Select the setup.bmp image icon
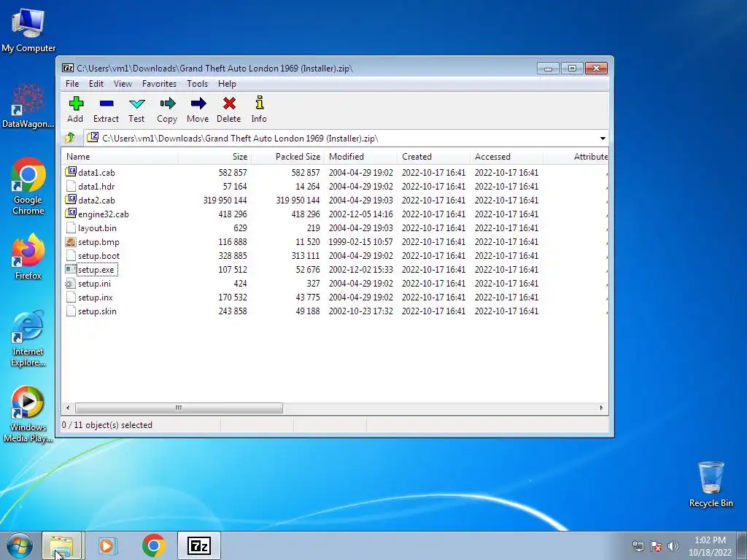The height and width of the screenshot is (560, 747). pyautogui.click(x=71, y=241)
